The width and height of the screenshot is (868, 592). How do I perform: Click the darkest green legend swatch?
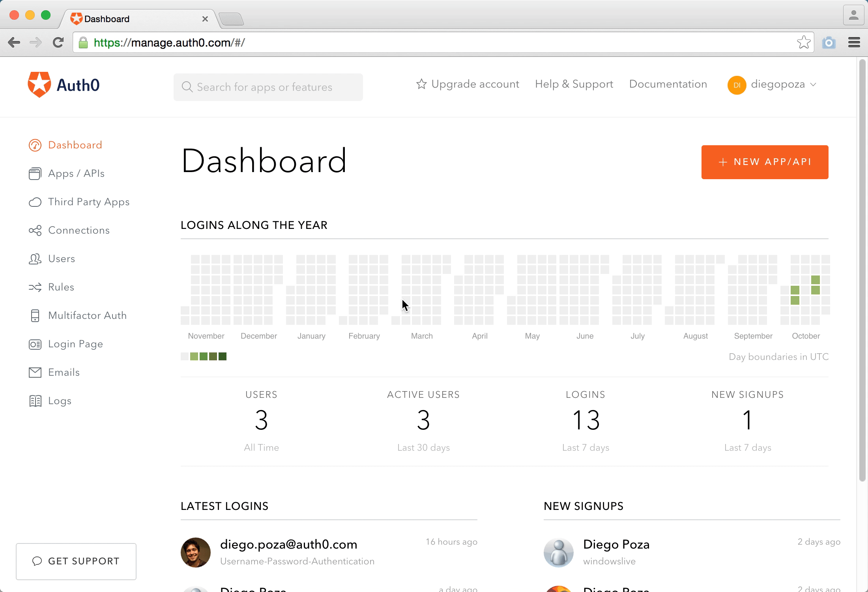point(223,357)
